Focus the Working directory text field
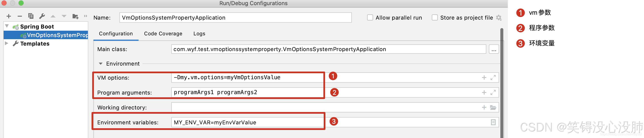644x138 pixels. [335, 108]
